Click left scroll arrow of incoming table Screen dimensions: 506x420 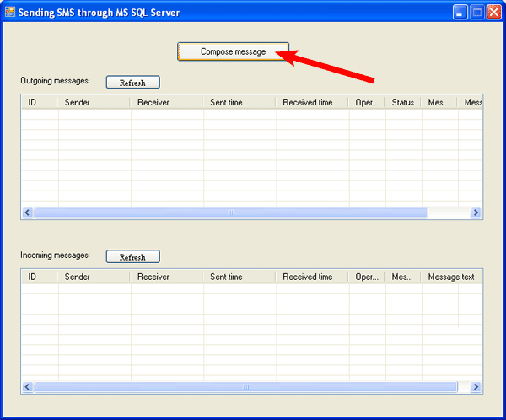point(28,387)
